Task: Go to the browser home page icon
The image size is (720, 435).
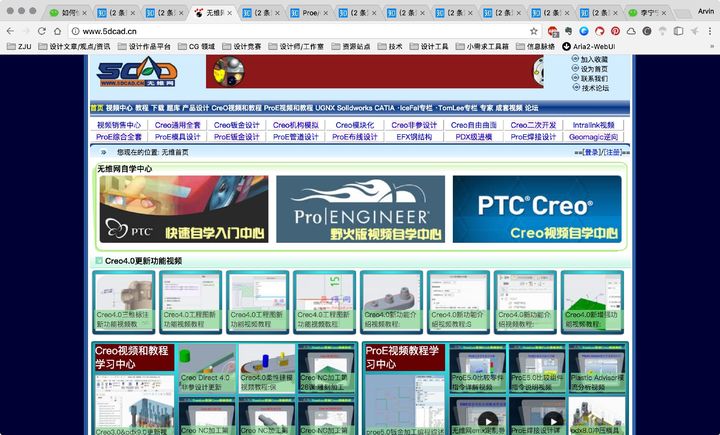Action: coord(57,31)
